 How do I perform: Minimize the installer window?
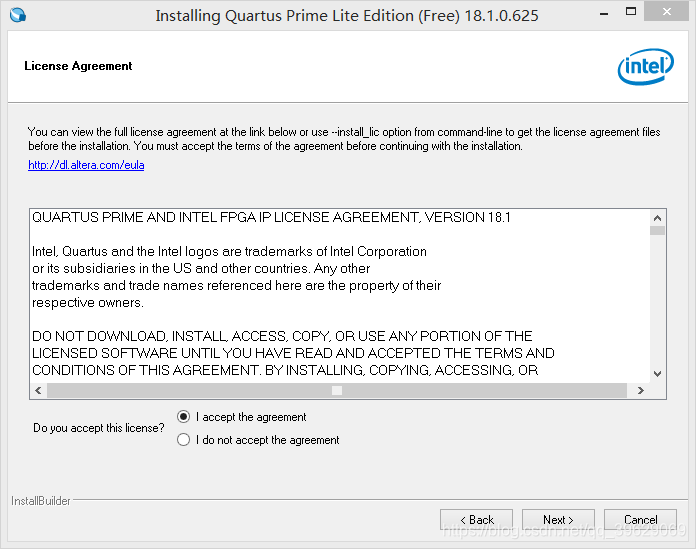pos(604,13)
